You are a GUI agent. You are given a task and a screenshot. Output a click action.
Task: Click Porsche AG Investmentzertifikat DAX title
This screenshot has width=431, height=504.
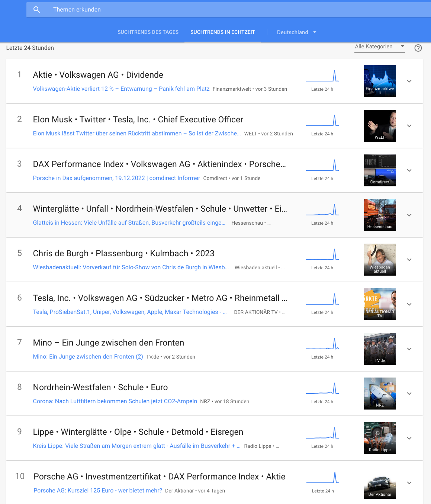click(x=160, y=476)
